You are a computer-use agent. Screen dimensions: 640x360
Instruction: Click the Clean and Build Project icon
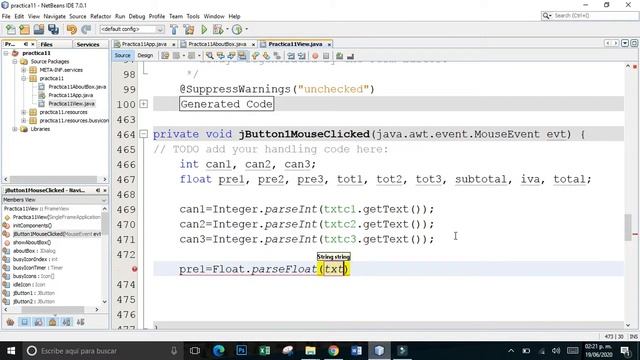click(x=189, y=29)
